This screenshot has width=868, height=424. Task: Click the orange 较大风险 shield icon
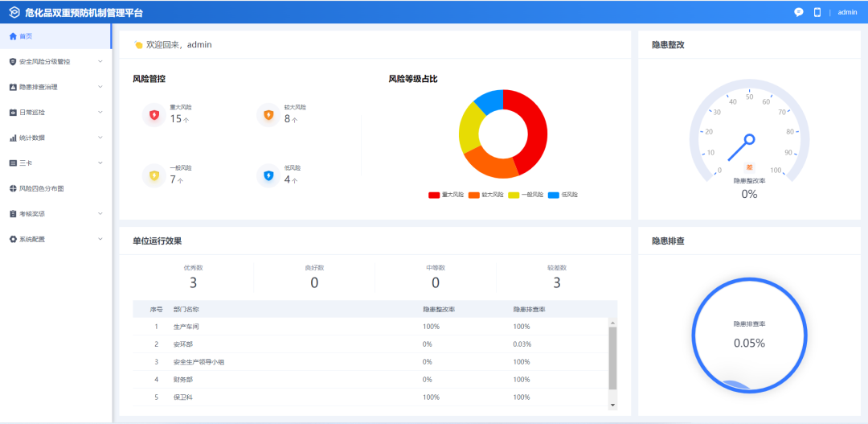pyautogui.click(x=268, y=115)
